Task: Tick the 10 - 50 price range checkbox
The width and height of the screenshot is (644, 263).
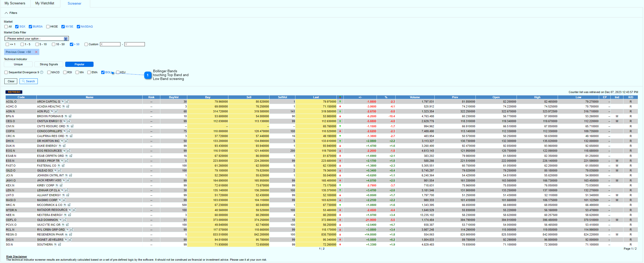Action: [53, 44]
